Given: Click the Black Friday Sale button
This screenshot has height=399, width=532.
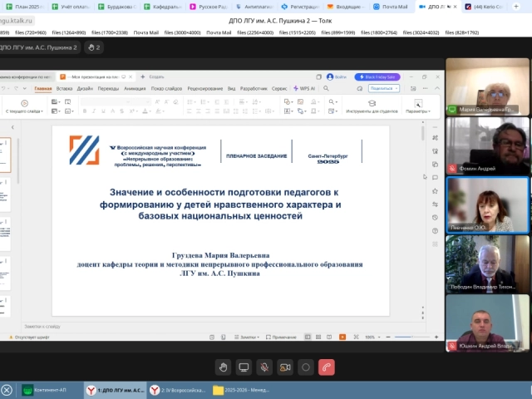Looking at the screenshot, I should (377, 76).
